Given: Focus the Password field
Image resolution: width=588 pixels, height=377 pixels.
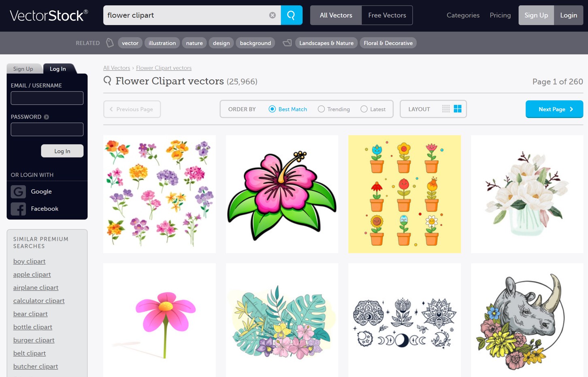Looking at the screenshot, I should [47, 129].
